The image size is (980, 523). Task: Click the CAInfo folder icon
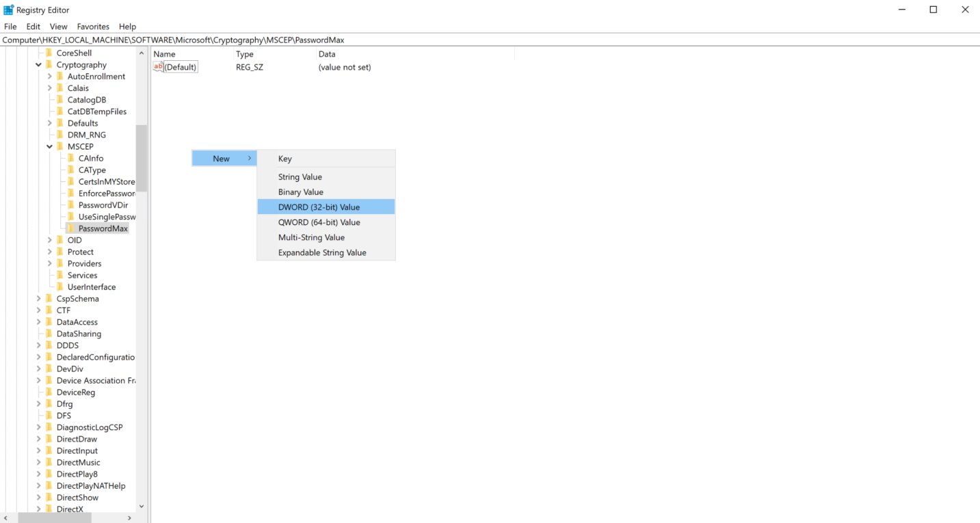coord(71,158)
